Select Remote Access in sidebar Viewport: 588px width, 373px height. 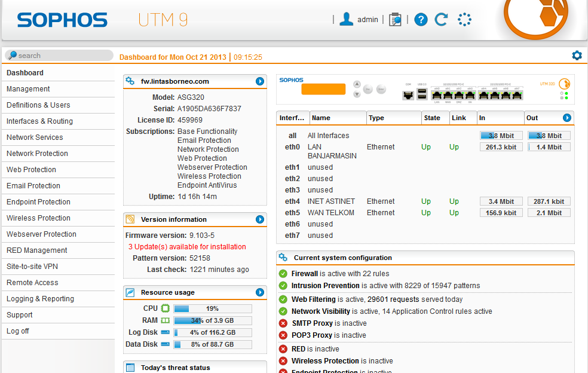point(58,283)
